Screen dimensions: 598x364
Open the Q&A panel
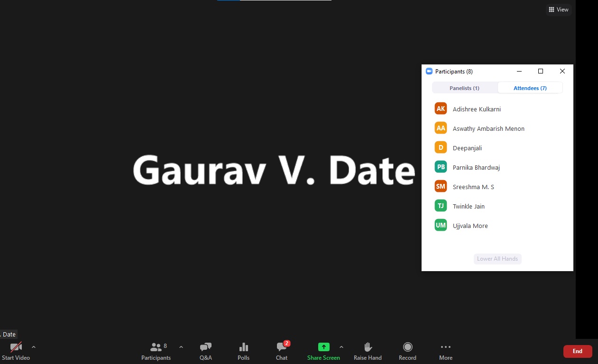(x=205, y=351)
